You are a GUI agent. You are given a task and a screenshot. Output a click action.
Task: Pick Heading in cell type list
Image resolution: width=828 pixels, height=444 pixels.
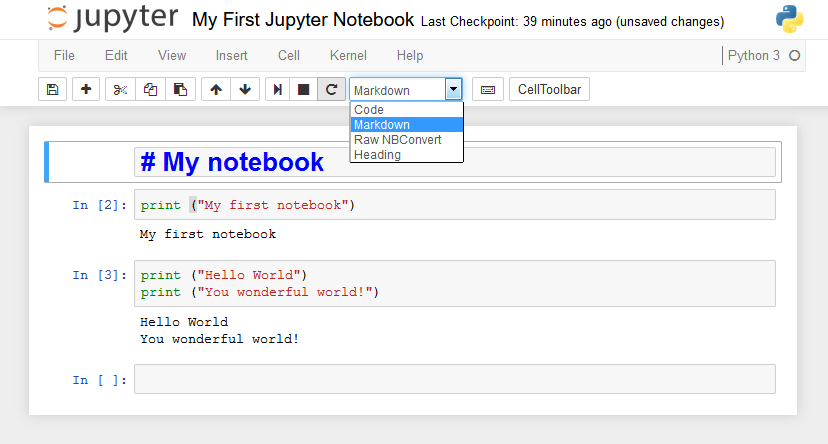click(x=407, y=155)
